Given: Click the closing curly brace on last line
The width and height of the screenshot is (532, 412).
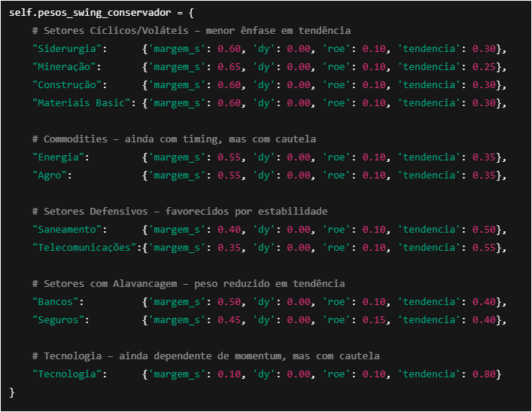Looking at the screenshot, I should tap(12, 392).
